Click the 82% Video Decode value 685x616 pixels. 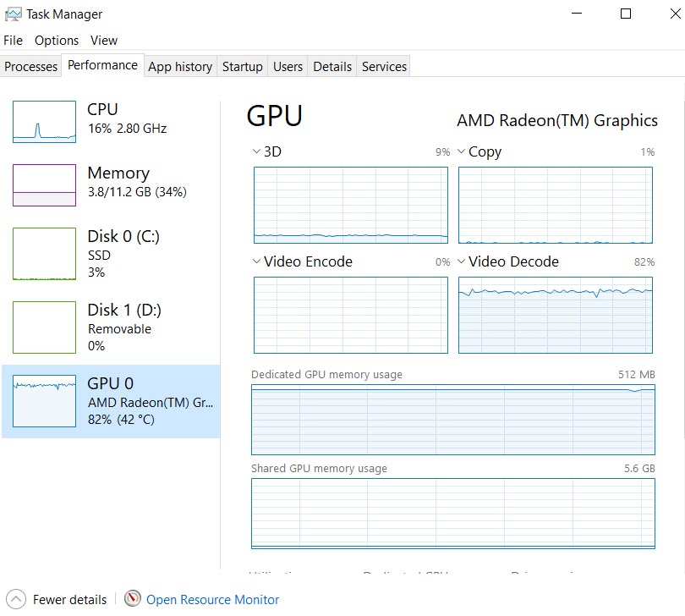tap(644, 261)
